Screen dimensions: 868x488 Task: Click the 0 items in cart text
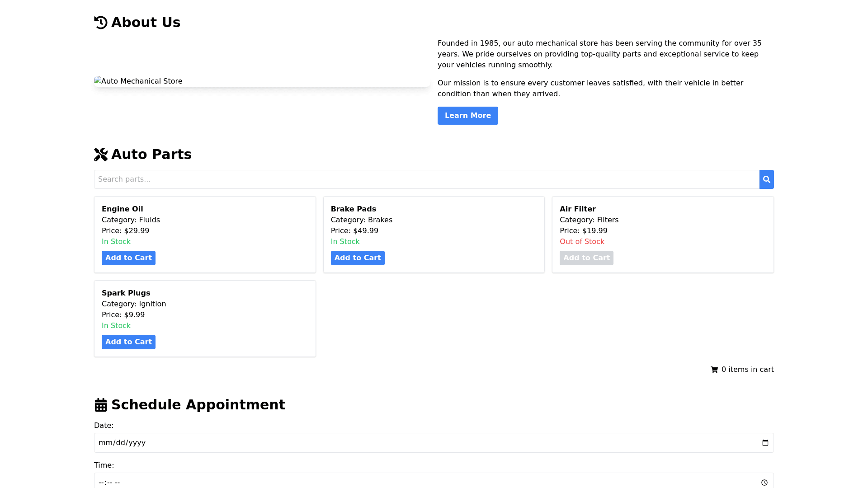[747, 370]
